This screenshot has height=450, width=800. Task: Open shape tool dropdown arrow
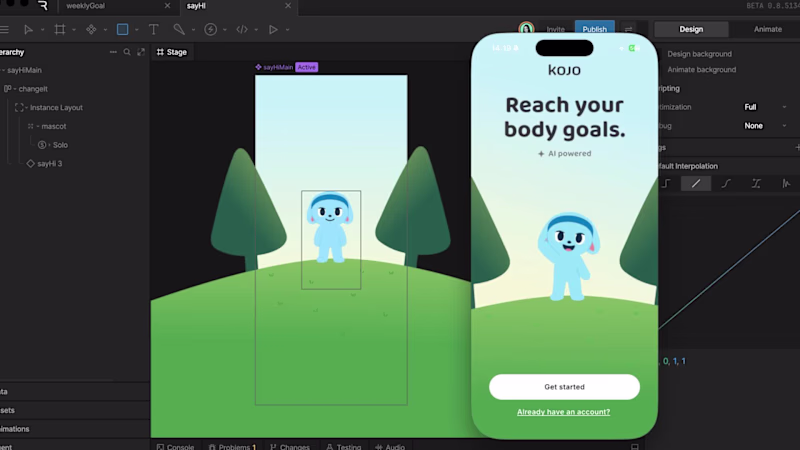[x=137, y=30]
